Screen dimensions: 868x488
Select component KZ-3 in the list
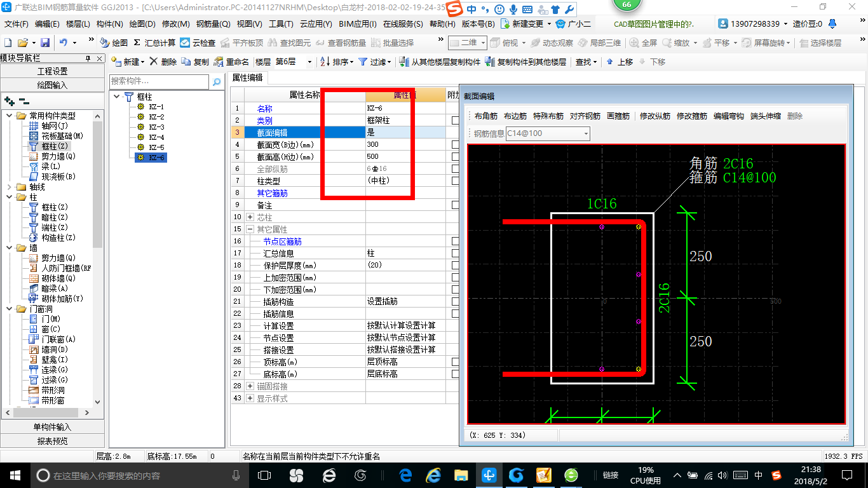pos(151,127)
